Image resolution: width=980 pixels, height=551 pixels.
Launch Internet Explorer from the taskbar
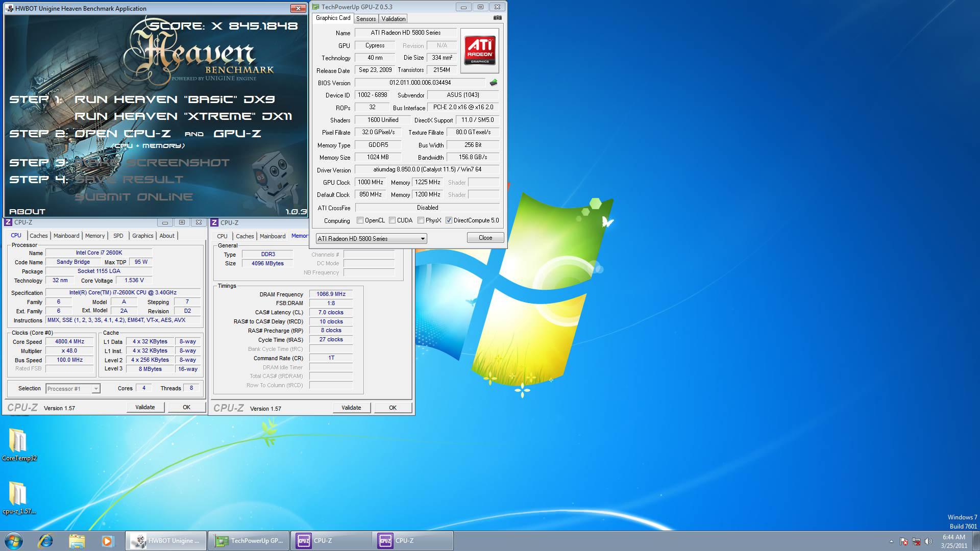[46, 541]
